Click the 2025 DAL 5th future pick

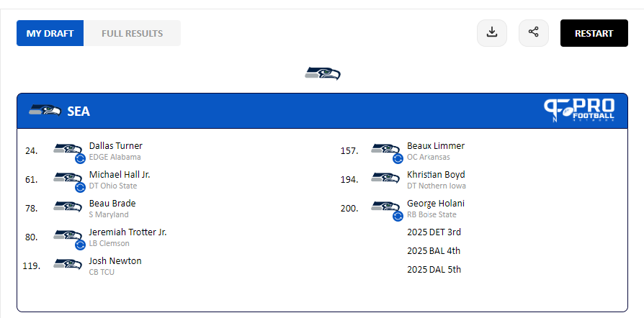pyautogui.click(x=434, y=270)
